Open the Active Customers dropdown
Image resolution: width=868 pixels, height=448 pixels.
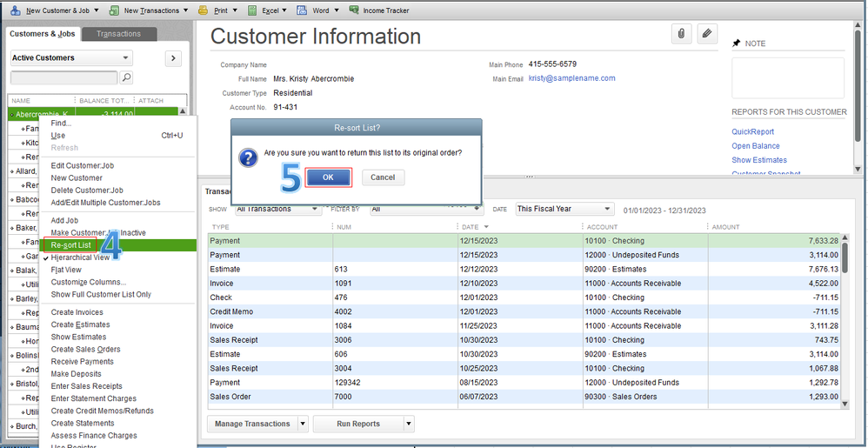point(70,58)
